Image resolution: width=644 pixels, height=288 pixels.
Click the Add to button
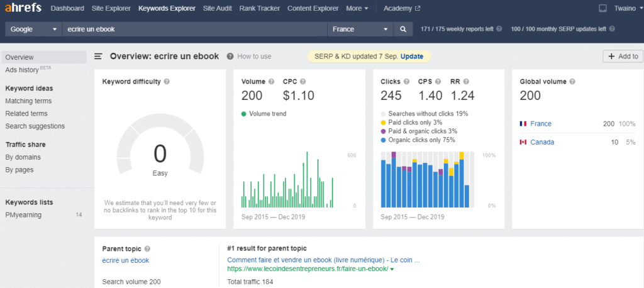point(623,57)
